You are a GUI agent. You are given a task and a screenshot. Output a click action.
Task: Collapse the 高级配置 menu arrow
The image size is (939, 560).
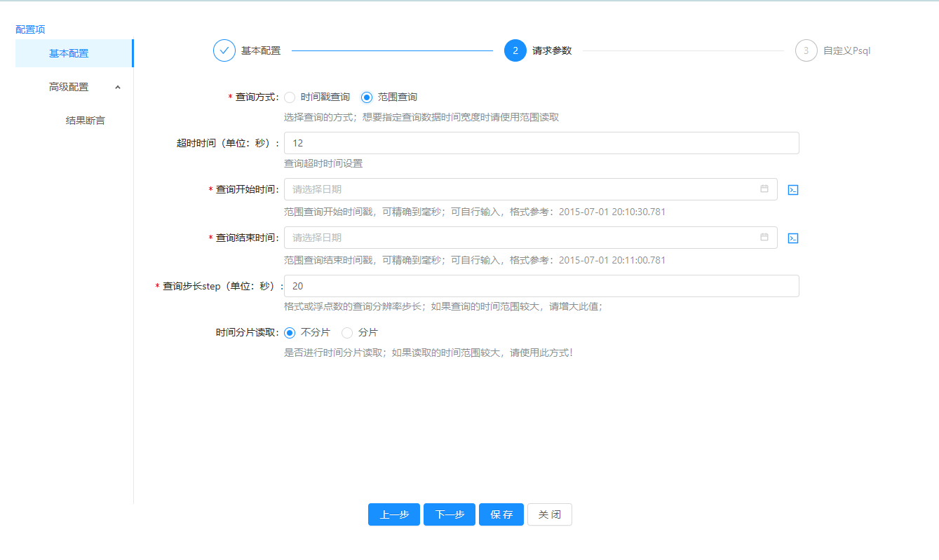click(117, 87)
